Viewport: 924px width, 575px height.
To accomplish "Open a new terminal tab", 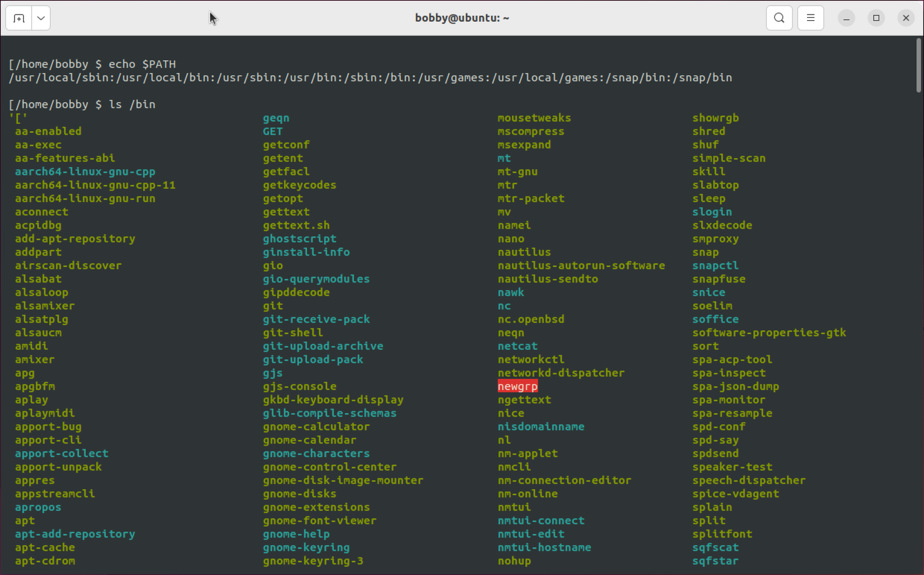I will tap(18, 17).
